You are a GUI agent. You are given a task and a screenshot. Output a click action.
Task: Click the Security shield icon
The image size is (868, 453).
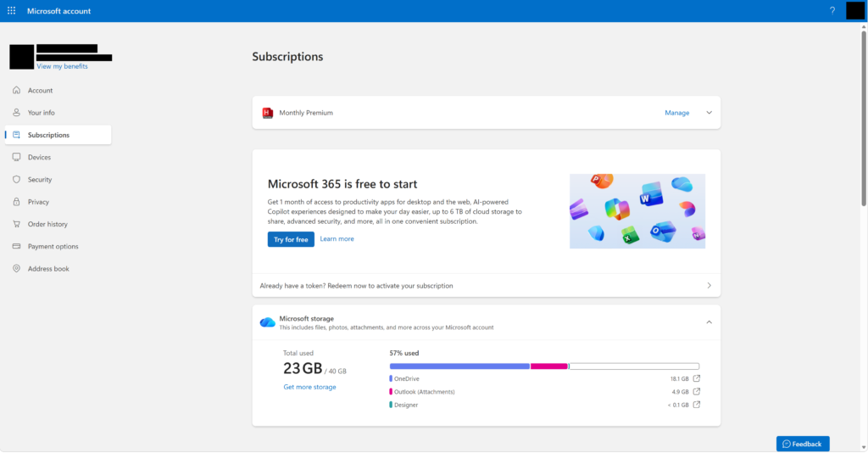(x=17, y=180)
